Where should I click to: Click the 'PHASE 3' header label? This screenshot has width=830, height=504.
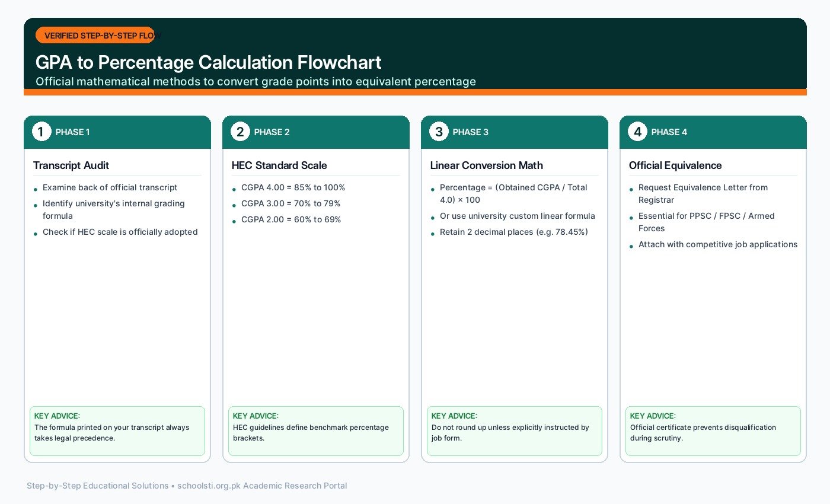470,132
